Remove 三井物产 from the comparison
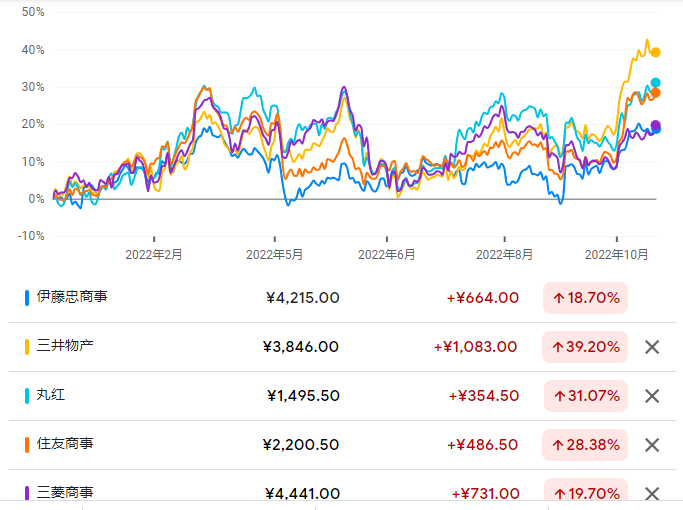 tap(652, 347)
